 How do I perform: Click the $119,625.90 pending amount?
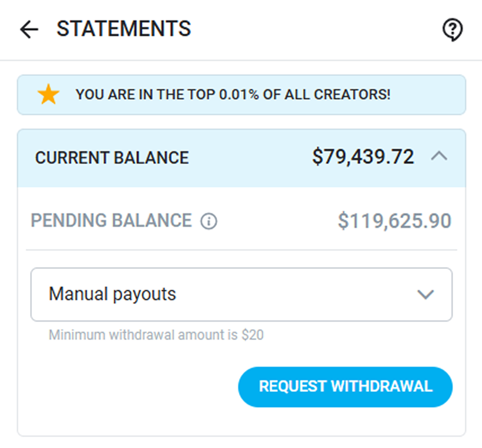394,221
